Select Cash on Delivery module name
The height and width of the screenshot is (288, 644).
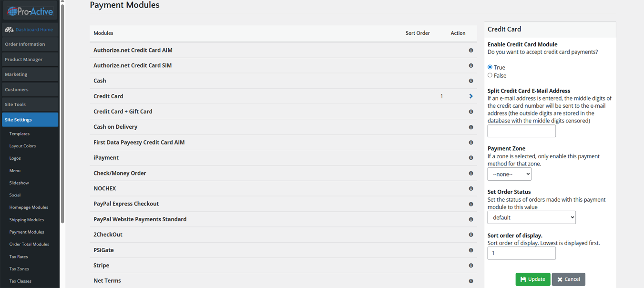pyautogui.click(x=115, y=127)
